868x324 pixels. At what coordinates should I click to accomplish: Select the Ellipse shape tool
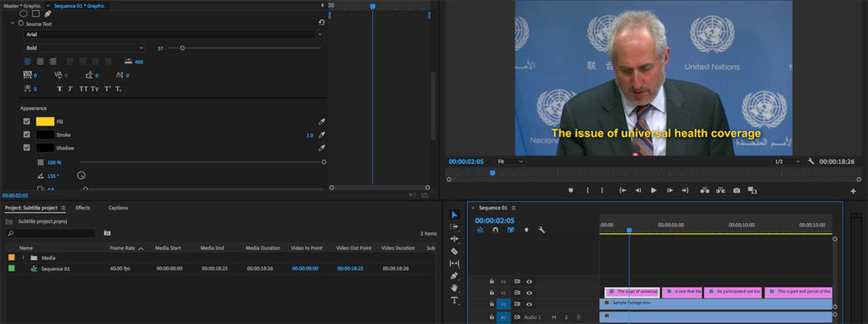[x=23, y=14]
